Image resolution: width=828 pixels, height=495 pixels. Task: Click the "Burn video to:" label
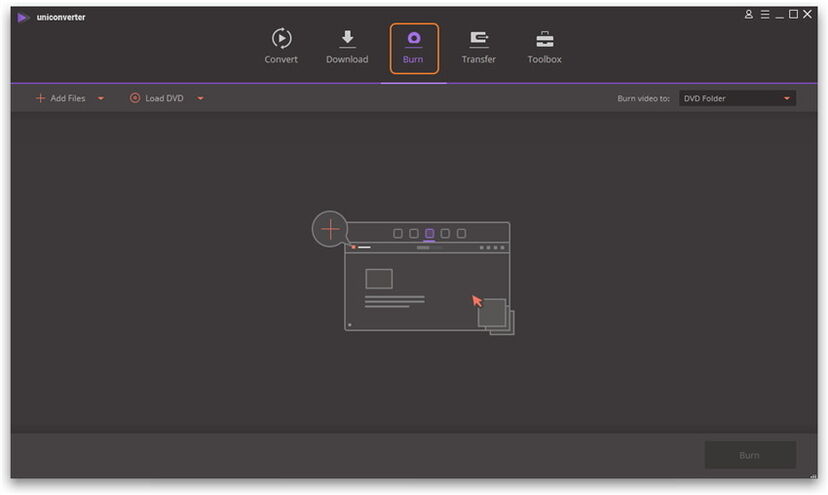(643, 98)
